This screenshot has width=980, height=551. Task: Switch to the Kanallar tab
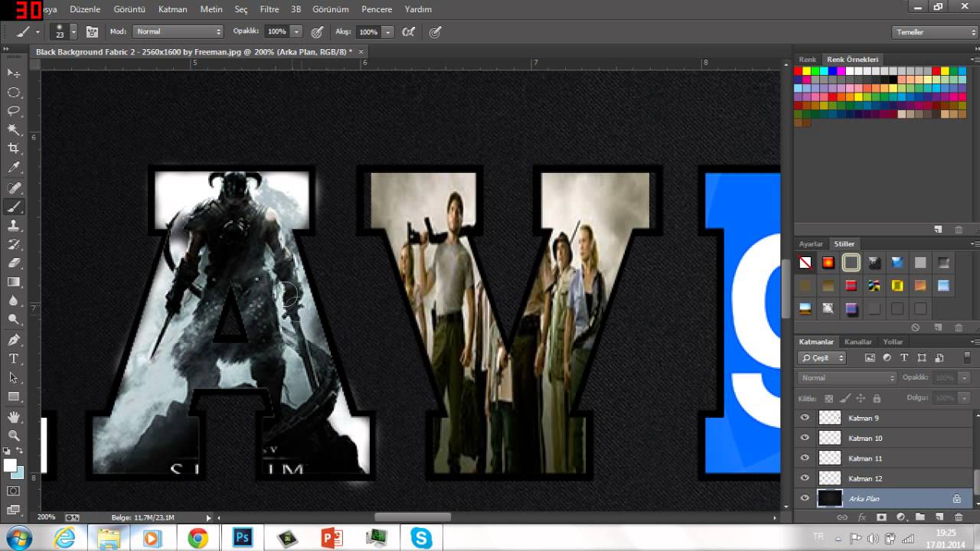(858, 342)
